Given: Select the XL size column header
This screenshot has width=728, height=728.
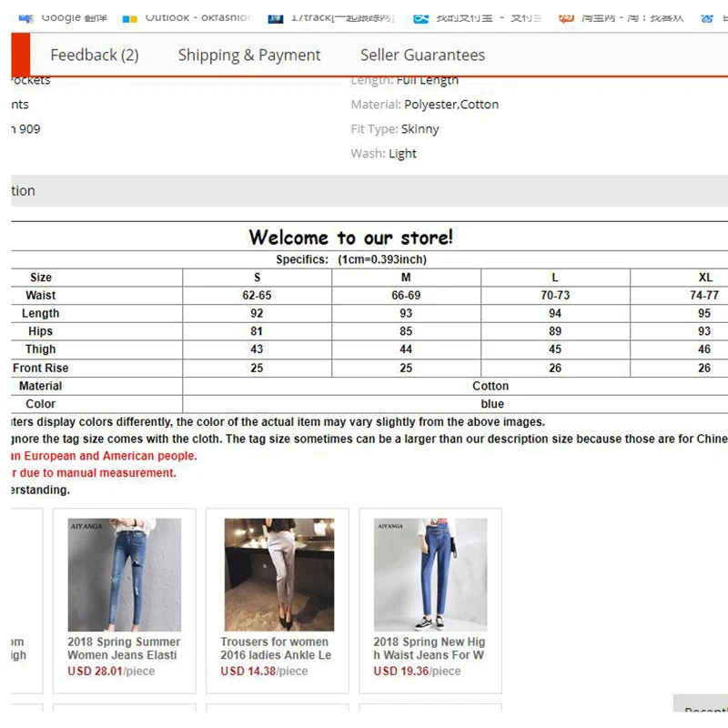Looking at the screenshot, I should click(705, 278).
